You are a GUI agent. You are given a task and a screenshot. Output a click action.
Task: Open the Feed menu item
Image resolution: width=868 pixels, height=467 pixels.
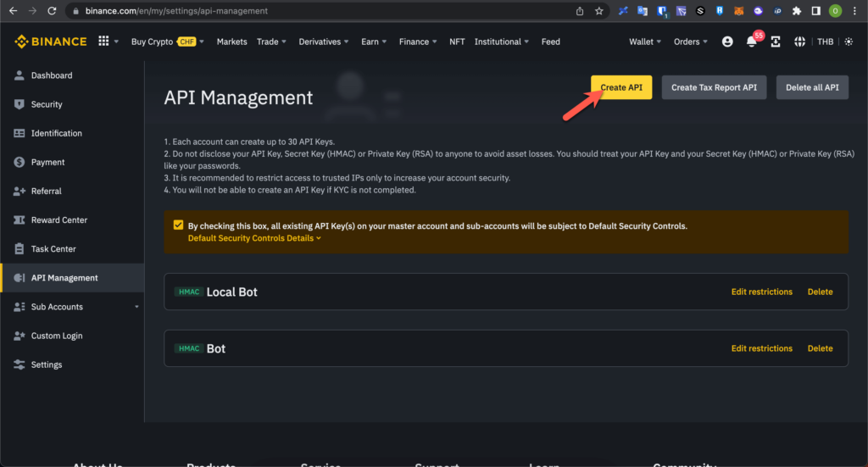tap(550, 42)
